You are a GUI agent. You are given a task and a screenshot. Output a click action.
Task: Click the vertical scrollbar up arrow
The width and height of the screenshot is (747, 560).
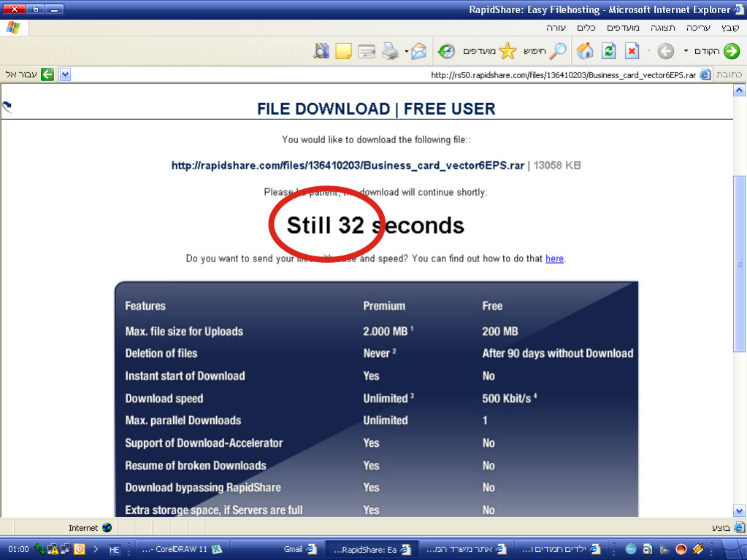pos(739,91)
